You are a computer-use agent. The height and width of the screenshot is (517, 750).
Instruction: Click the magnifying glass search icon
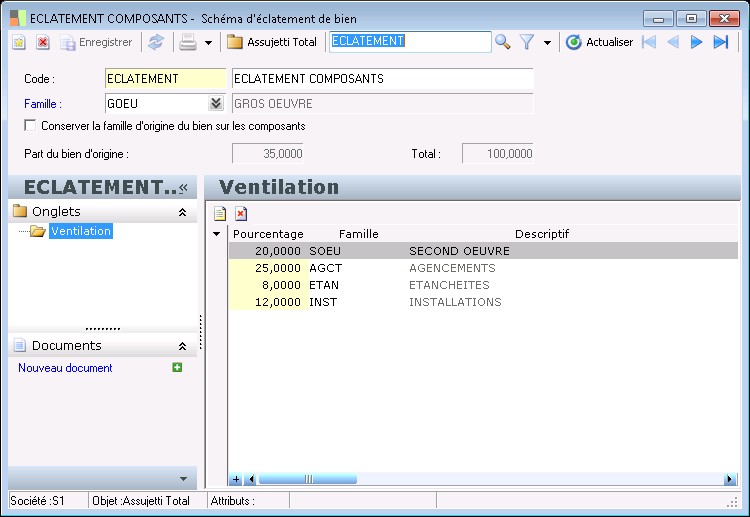click(x=502, y=42)
